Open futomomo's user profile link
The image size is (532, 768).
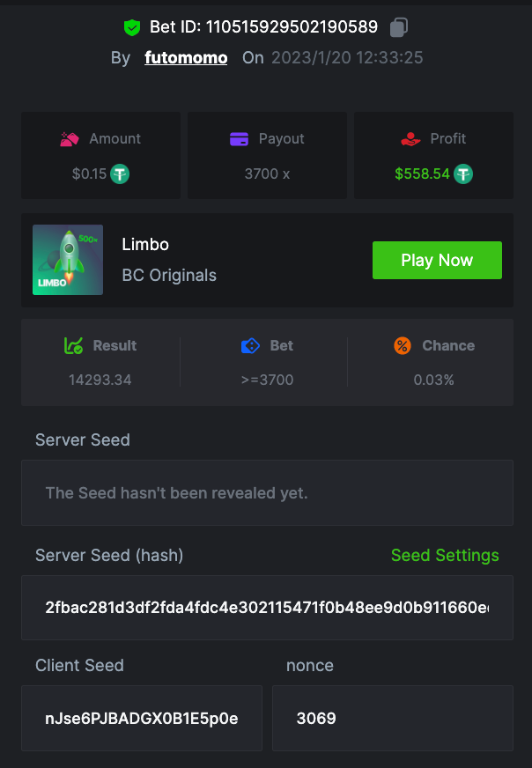point(186,58)
